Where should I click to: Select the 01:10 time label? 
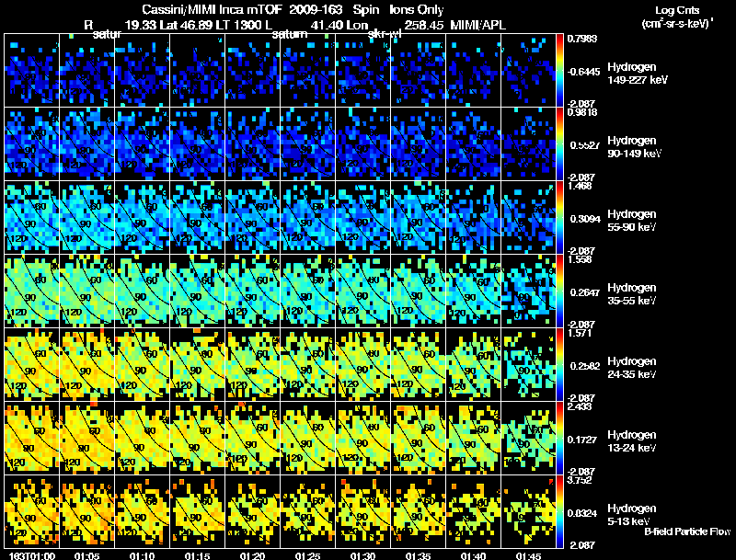click(143, 556)
